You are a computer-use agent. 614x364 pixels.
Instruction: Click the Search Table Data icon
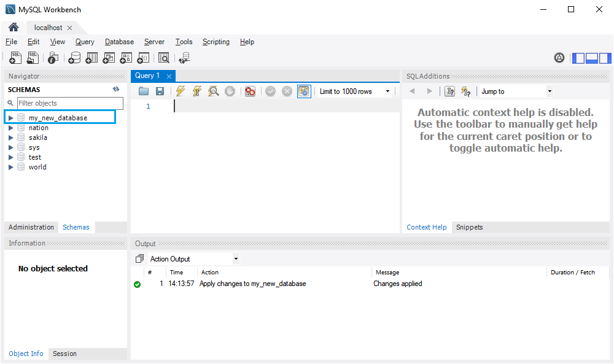coord(164,58)
